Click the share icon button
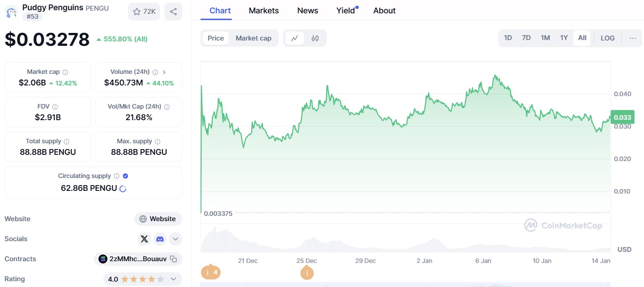Viewport: 644px width, 287px height. (173, 12)
